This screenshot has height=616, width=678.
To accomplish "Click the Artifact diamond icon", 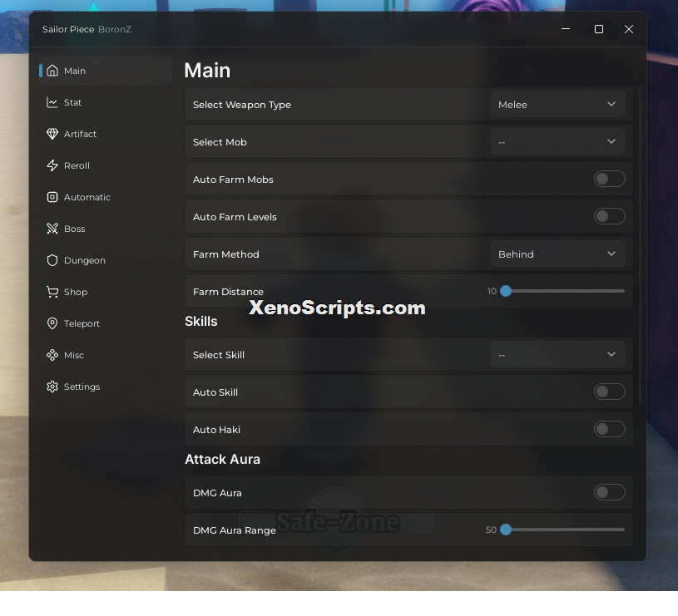I will [52, 134].
